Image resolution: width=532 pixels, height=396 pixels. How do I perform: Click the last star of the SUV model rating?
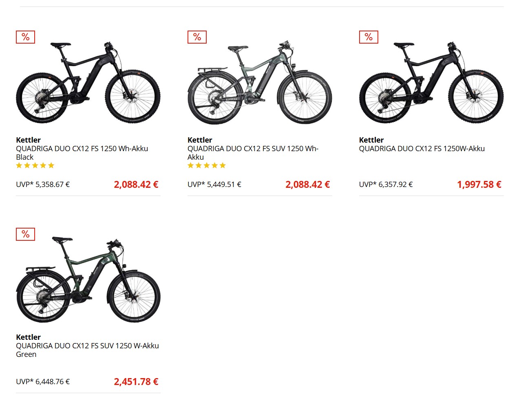tap(223, 165)
